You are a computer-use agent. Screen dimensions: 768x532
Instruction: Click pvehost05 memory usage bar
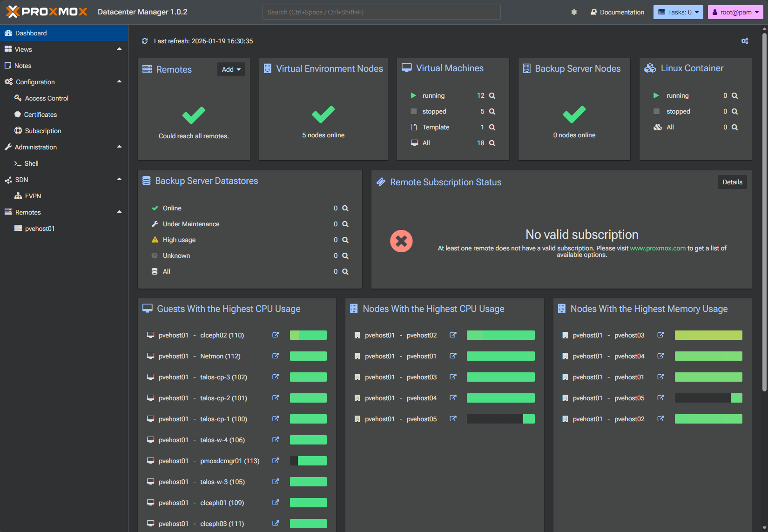pos(708,398)
